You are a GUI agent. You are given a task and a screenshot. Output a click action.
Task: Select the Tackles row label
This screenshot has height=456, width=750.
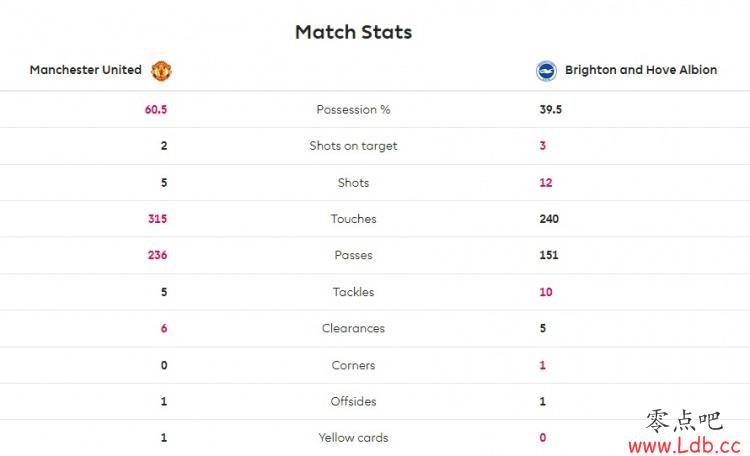353,292
